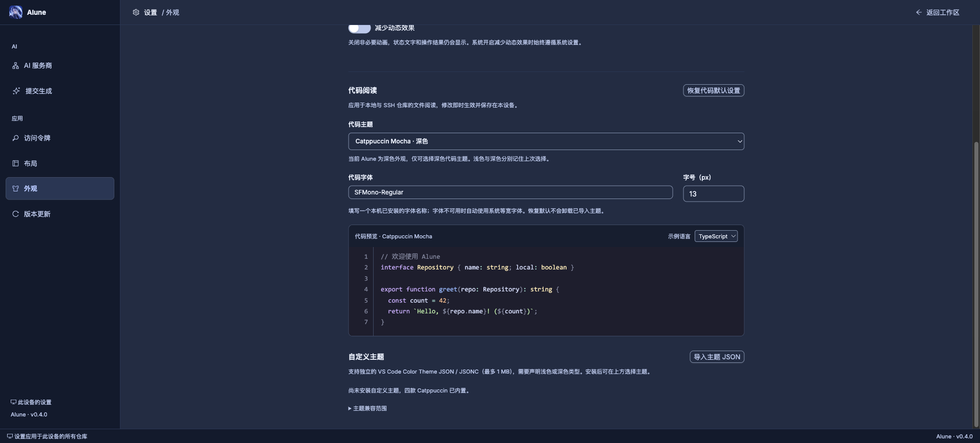Click sidebar footer Alune · v0.4.0 text
980x443 pixels.
click(29, 414)
